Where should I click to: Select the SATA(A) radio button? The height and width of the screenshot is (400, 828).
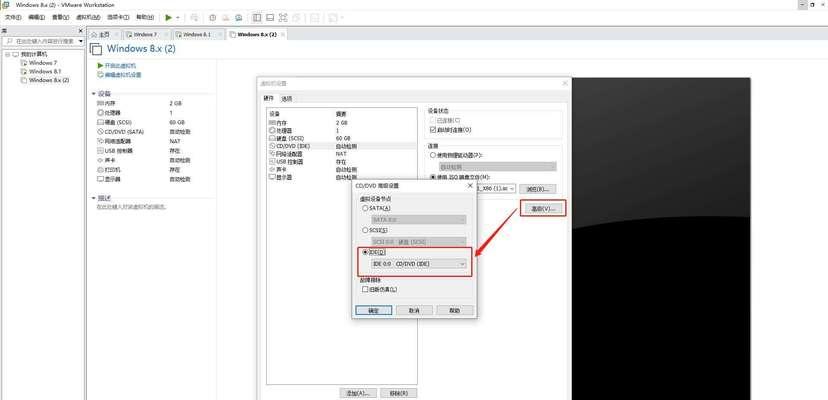[x=365, y=208]
